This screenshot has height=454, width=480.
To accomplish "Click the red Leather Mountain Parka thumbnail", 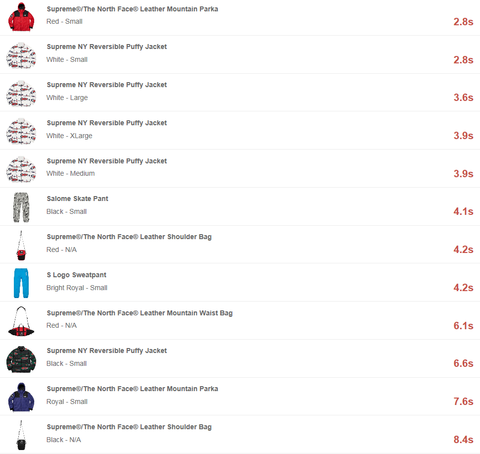I will [x=21, y=17].
